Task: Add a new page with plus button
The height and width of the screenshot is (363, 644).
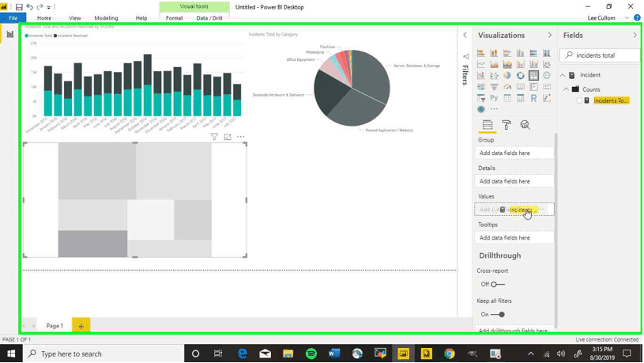Action: [x=81, y=326]
